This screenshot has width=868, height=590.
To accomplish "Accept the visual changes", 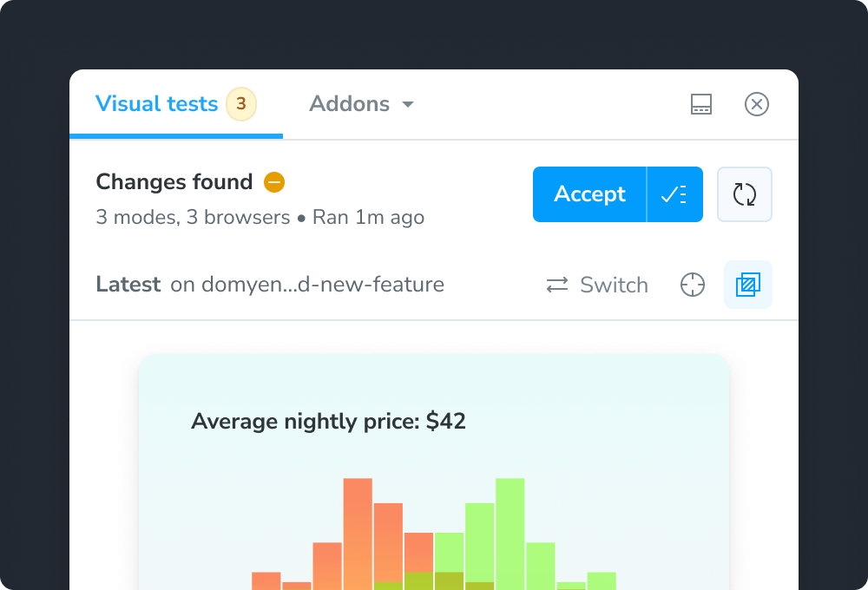I will [x=589, y=194].
